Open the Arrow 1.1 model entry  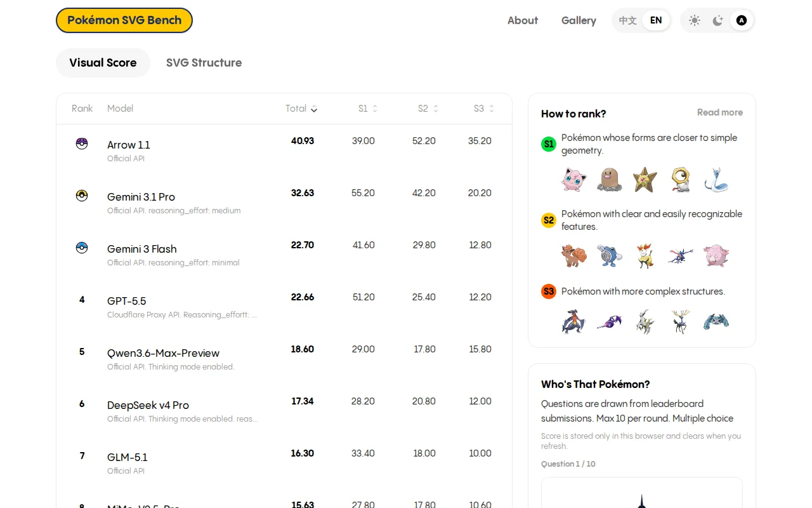(x=129, y=145)
